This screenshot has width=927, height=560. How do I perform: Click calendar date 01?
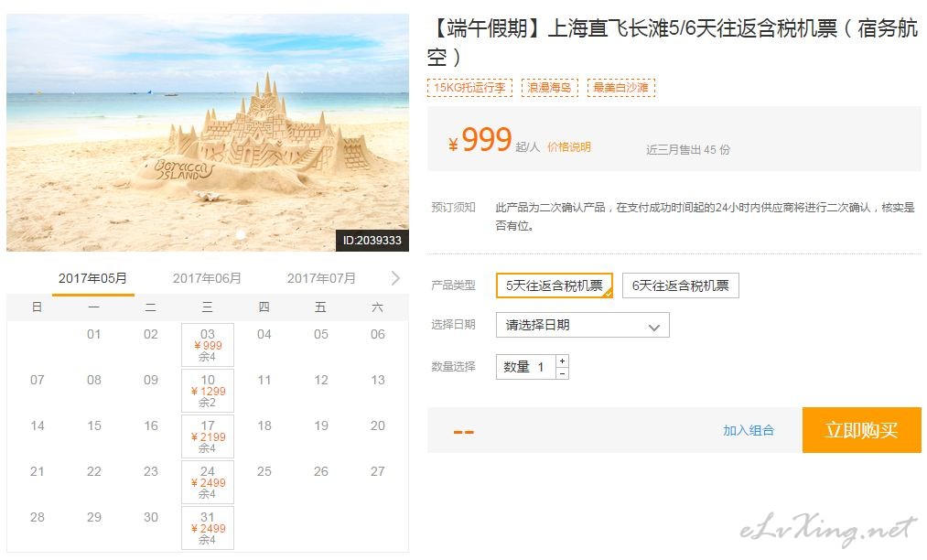tap(94, 334)
